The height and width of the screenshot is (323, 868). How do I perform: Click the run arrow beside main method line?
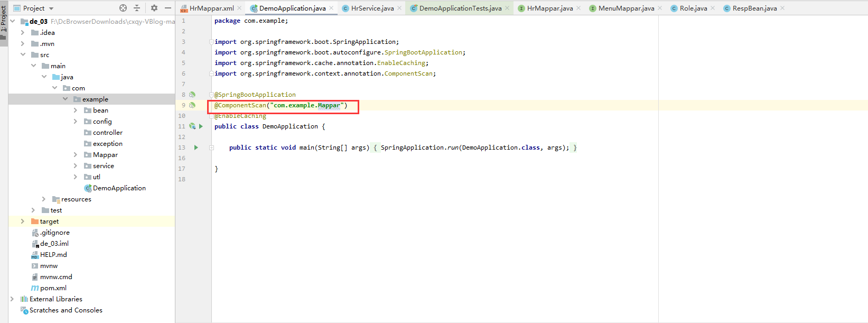(x=196, y=147)
